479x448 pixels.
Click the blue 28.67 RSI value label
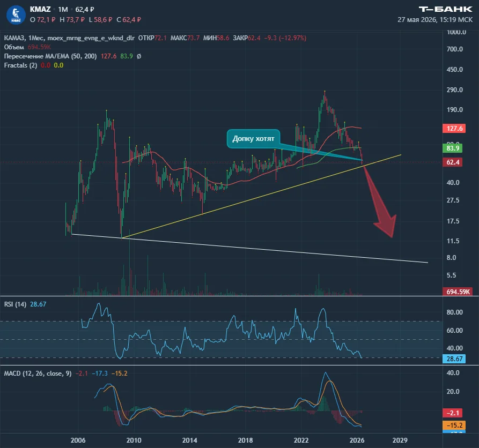[x=454, y=359]
